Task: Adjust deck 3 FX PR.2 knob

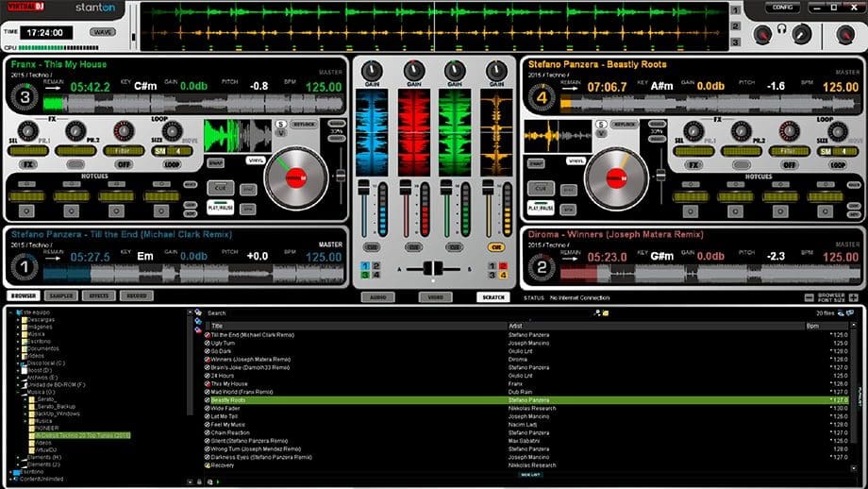Action: pos(75,131)
